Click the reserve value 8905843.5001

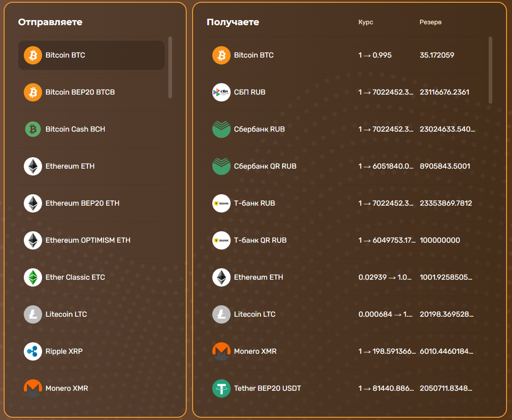click(x=445, y=166)
